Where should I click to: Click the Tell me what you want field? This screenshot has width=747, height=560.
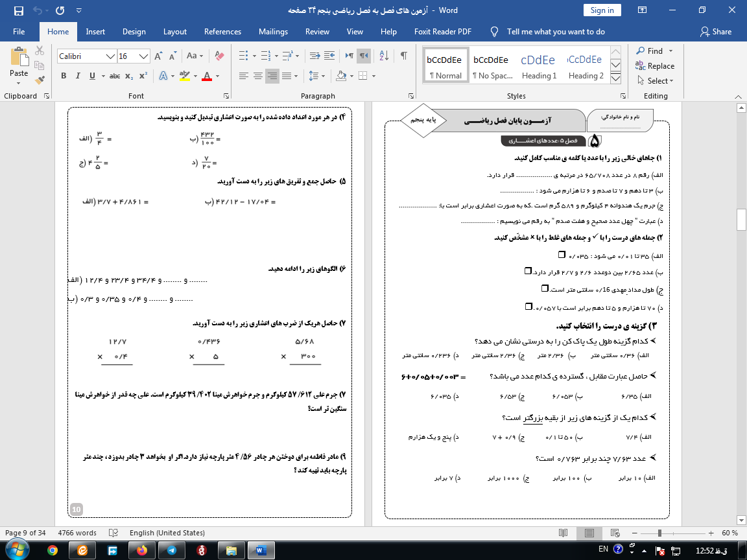[555, 32]
